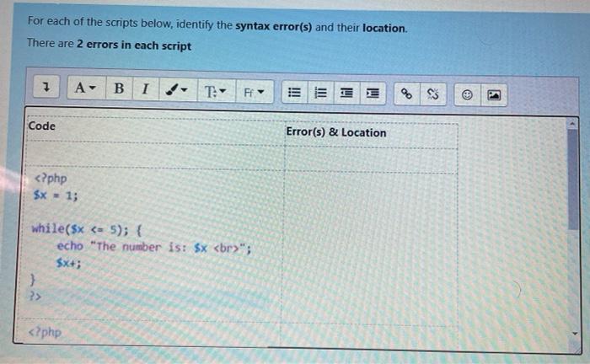This screenshot has width=590, height=364.
Task: Click the Code column header text
Action: 42,126
